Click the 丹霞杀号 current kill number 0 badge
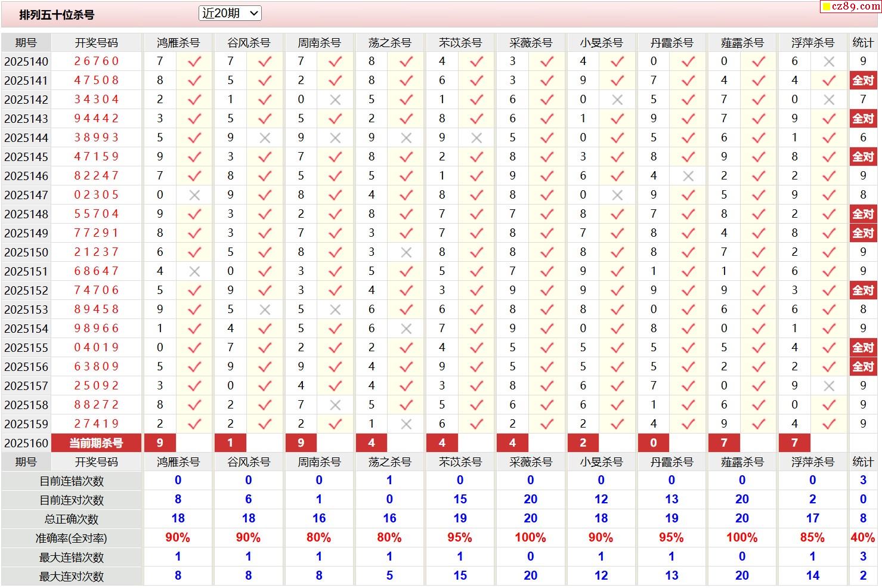Viewport: 882px width, 588px height. point(654,443)
